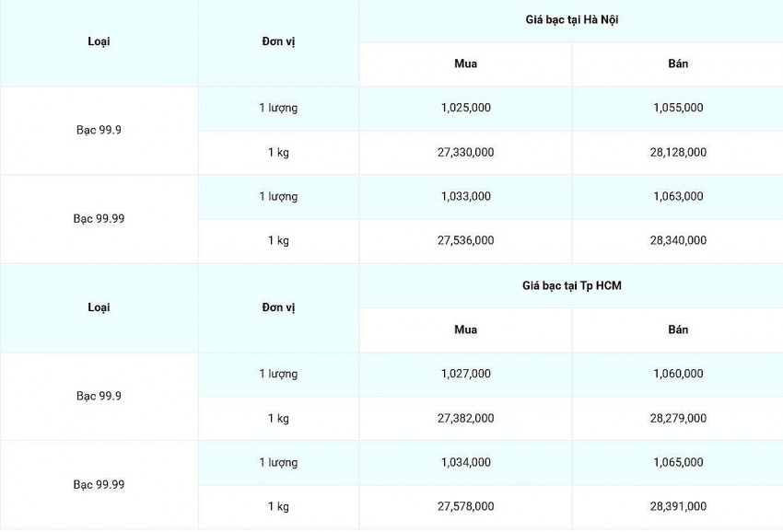The width and height of the screenshot is (783, 532).
Task: Select the 1,027,000 buy price cell
Action: pos(465,374)
